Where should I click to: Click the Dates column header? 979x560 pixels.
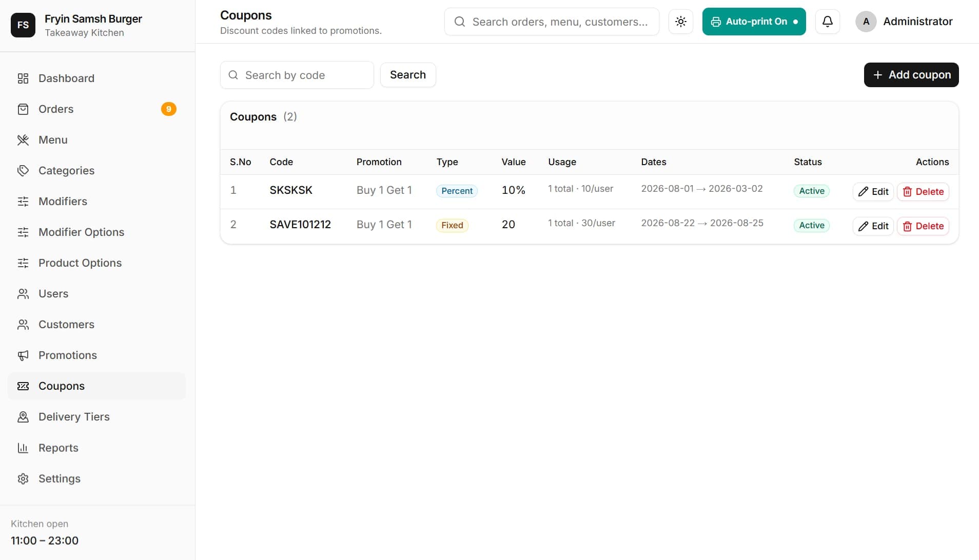click(x=654, y=162)
